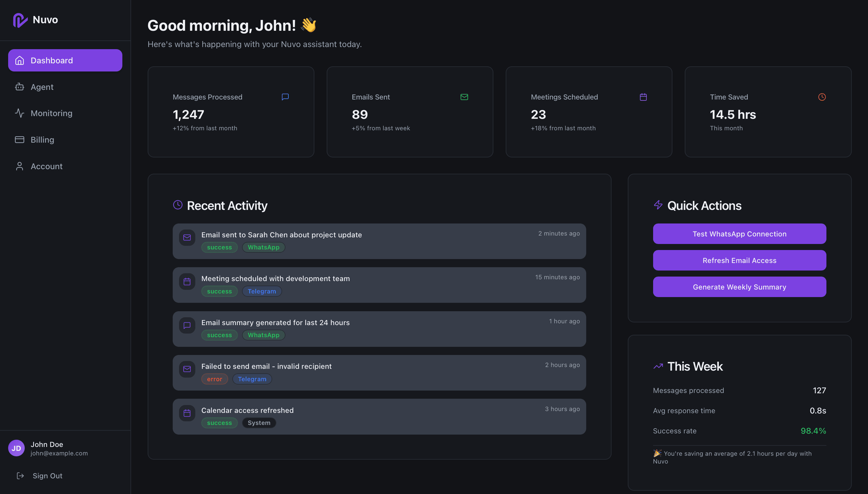The width and height of the screenshot is (868, 494).
Task: Click the Meetings Scheduled calendar icon
Action: (x=643, y=97)
